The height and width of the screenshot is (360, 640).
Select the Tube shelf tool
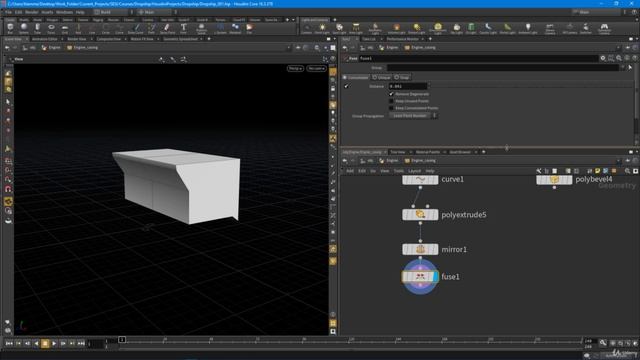point(38,28)
